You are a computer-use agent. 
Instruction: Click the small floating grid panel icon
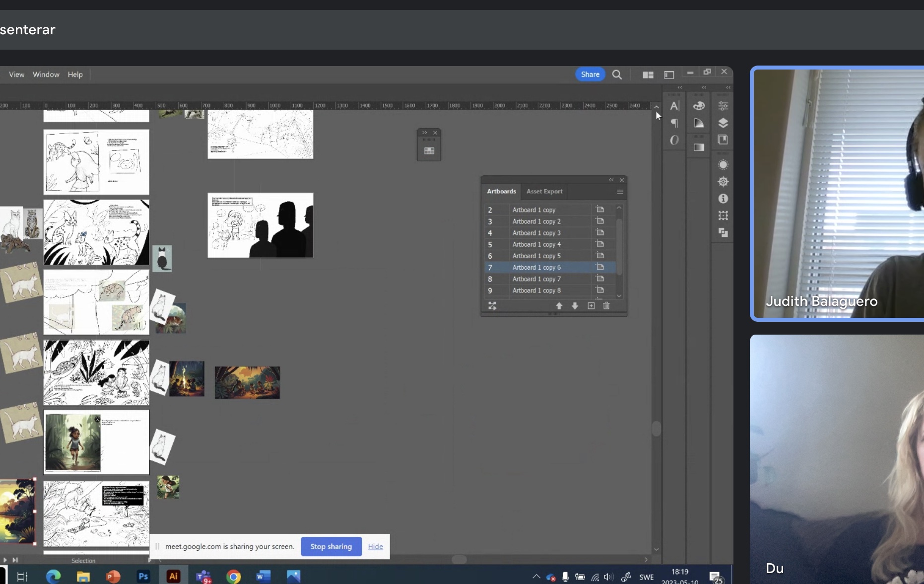429,151
